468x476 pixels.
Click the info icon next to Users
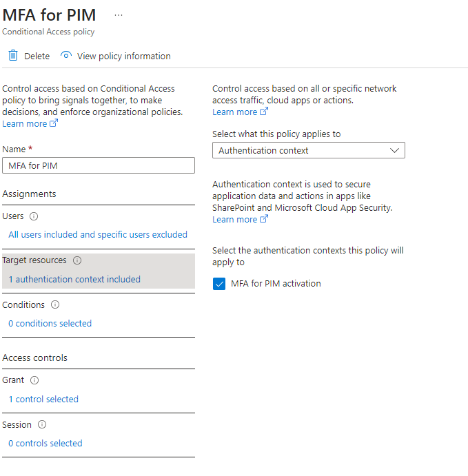coord(34,216)
